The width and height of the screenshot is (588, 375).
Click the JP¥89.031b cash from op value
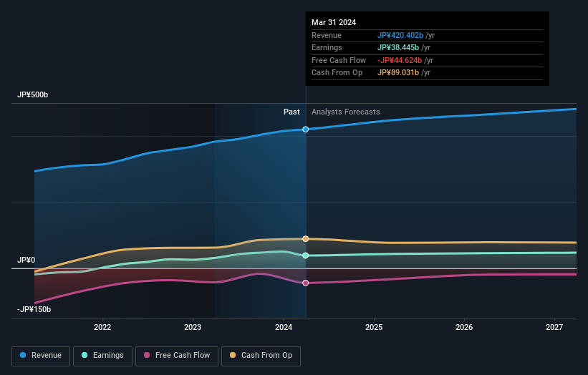pos(398,73)
